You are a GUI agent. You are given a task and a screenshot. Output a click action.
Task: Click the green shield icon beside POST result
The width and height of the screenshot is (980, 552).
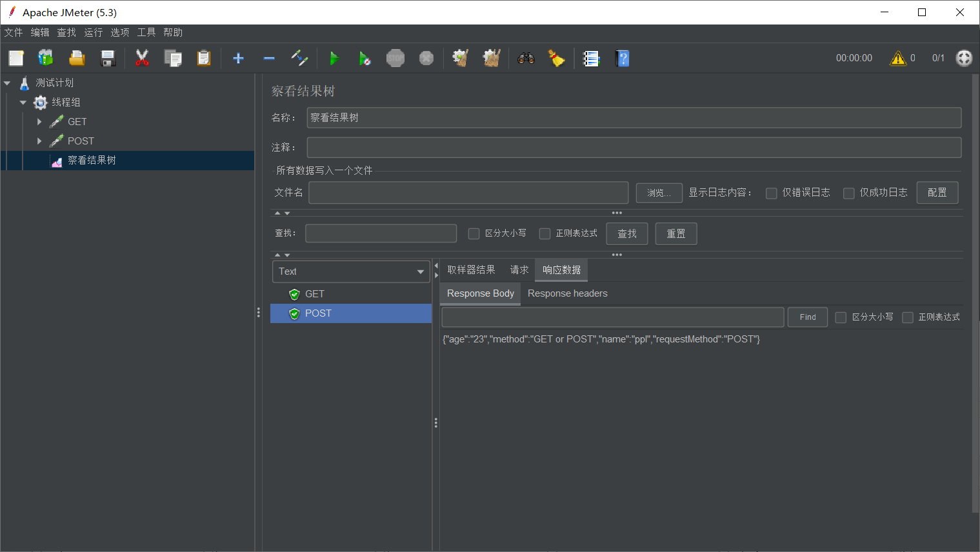coord(295,313)
